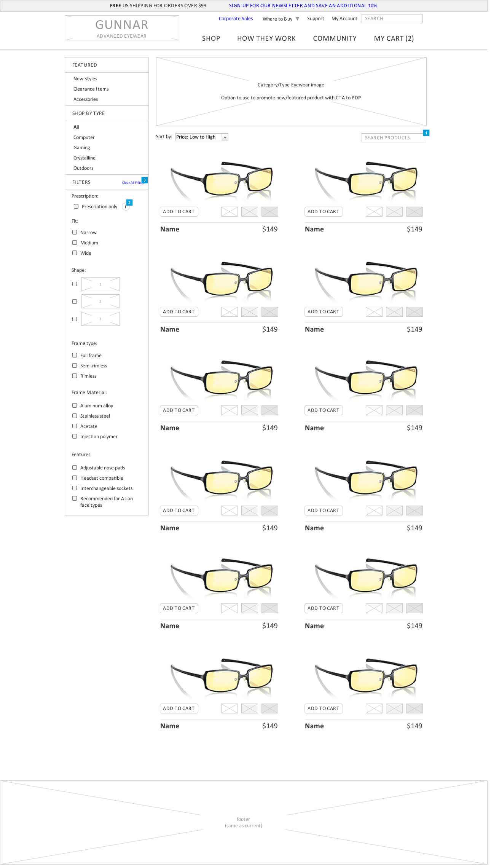Check the Acetate material filter
491x868 pixels.
coord(75,426)
